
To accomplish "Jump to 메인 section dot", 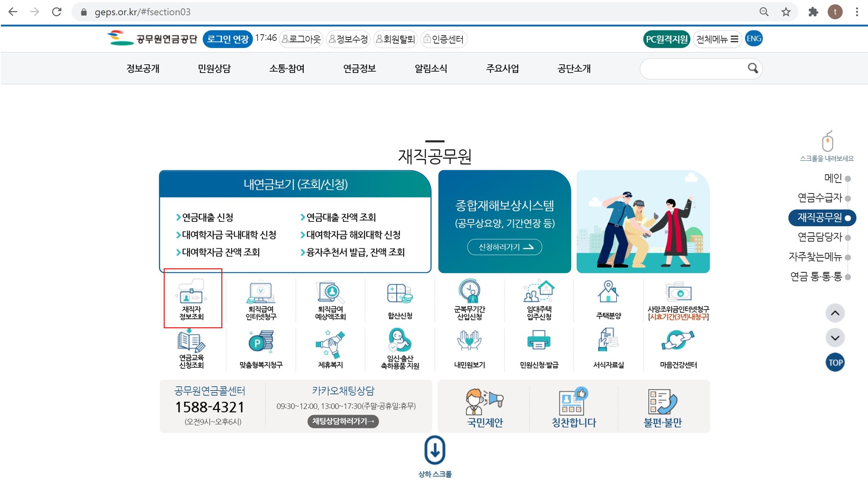I will 848,179.
